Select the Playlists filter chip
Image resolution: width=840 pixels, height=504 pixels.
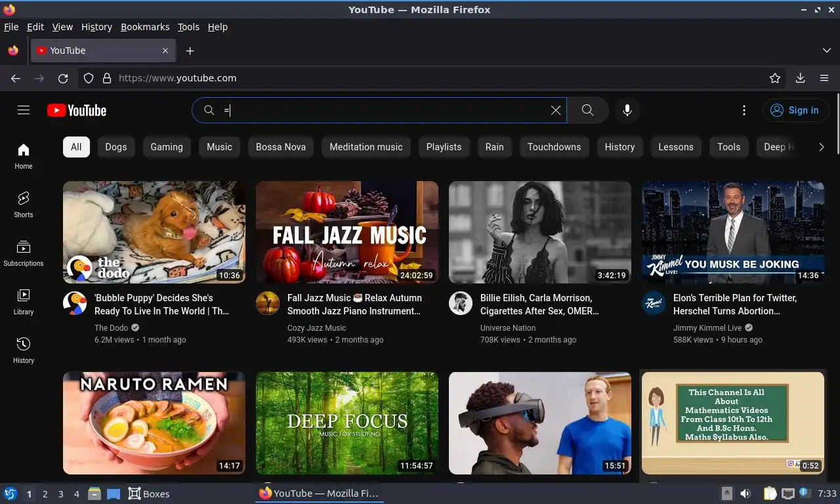[444, 147]
